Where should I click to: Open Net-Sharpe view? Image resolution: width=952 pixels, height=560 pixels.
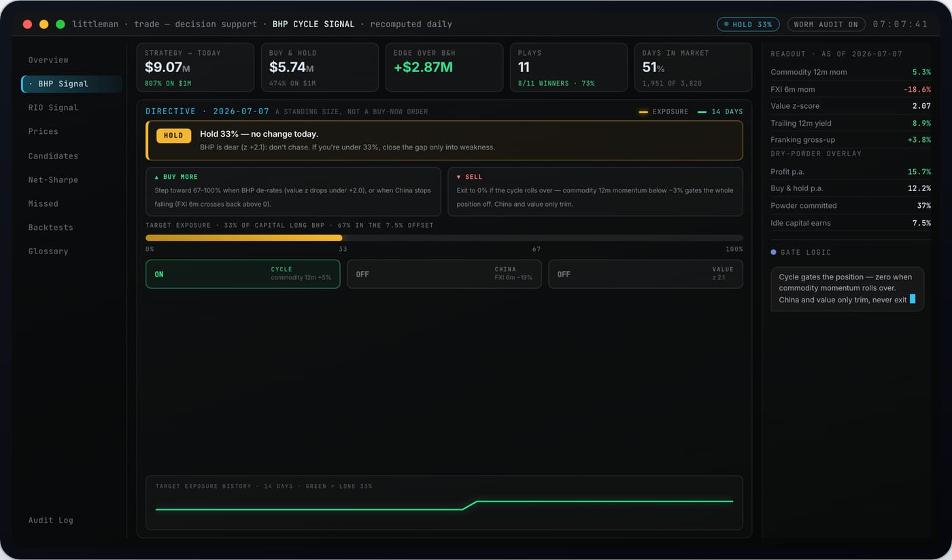[x=53, y=179]
